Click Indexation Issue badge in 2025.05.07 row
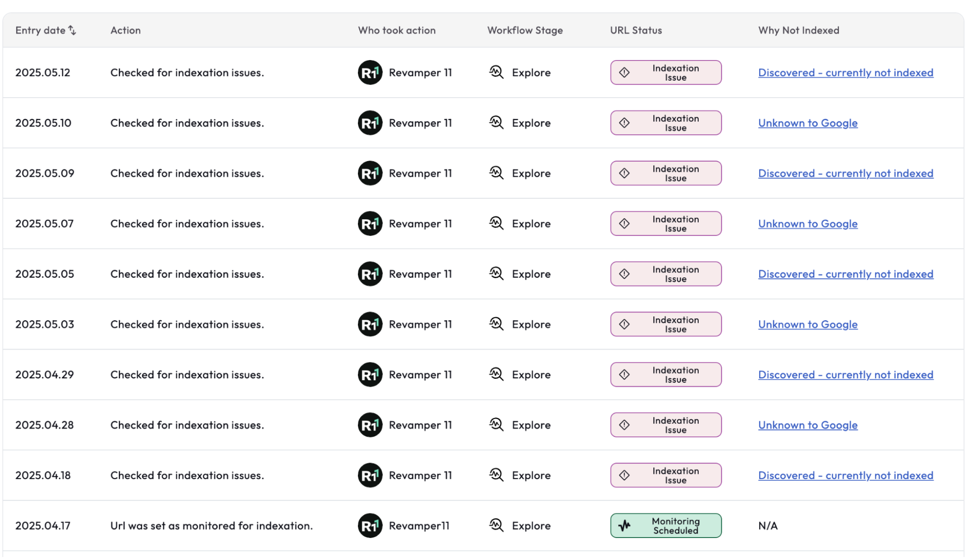Viewport: 976px width, 560px height. pos(665,224)
